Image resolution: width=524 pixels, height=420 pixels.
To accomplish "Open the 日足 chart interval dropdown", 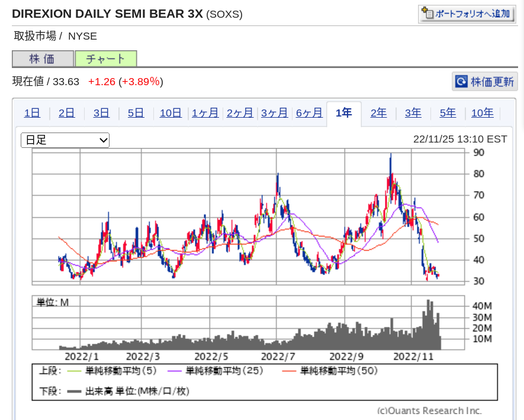I will click(65, 140).
